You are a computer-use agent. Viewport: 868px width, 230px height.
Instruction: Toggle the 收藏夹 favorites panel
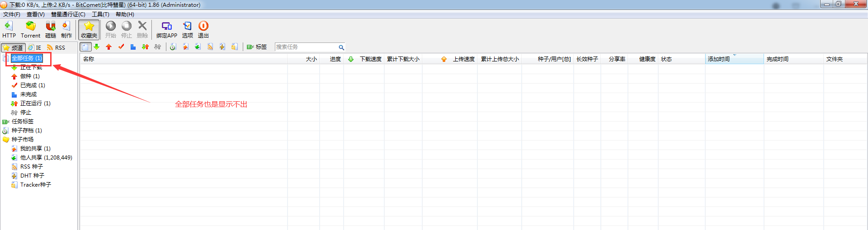[x=89, y=29]
